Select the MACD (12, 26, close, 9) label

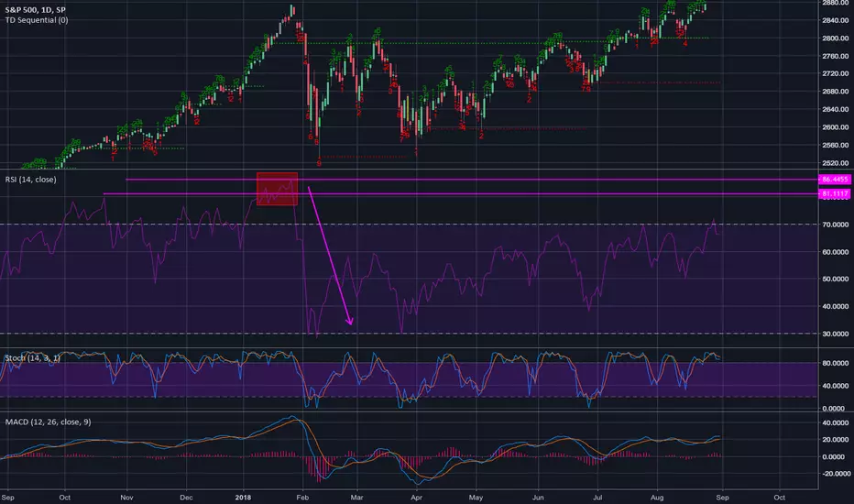coord(48,422)
